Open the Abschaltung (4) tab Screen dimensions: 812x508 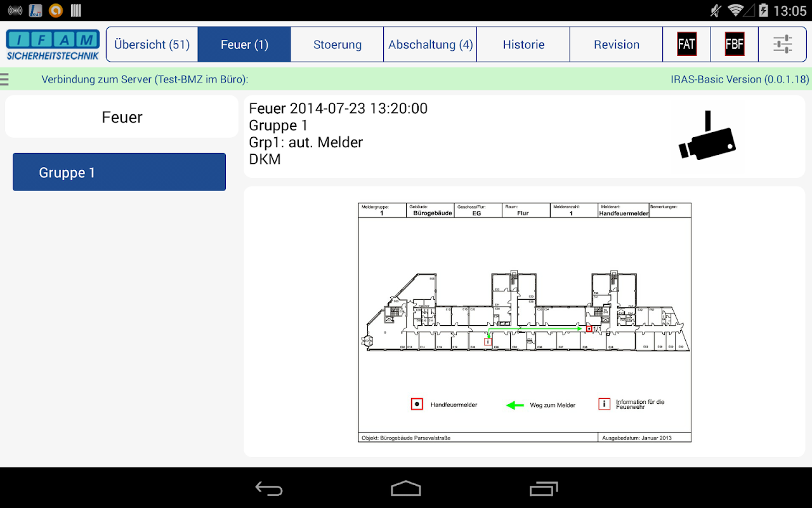point(430,44)
